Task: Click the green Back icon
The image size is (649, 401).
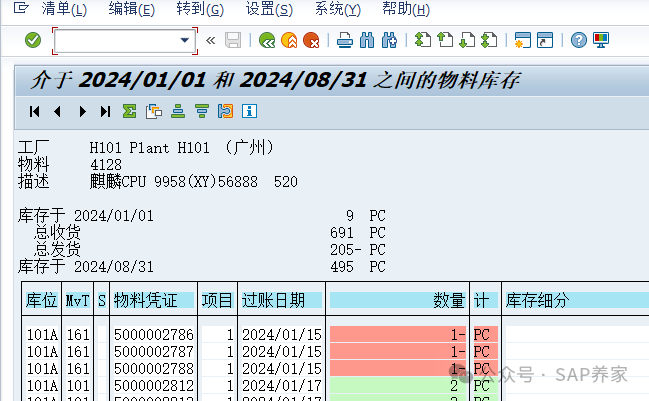Action: (x=267, y=41)
